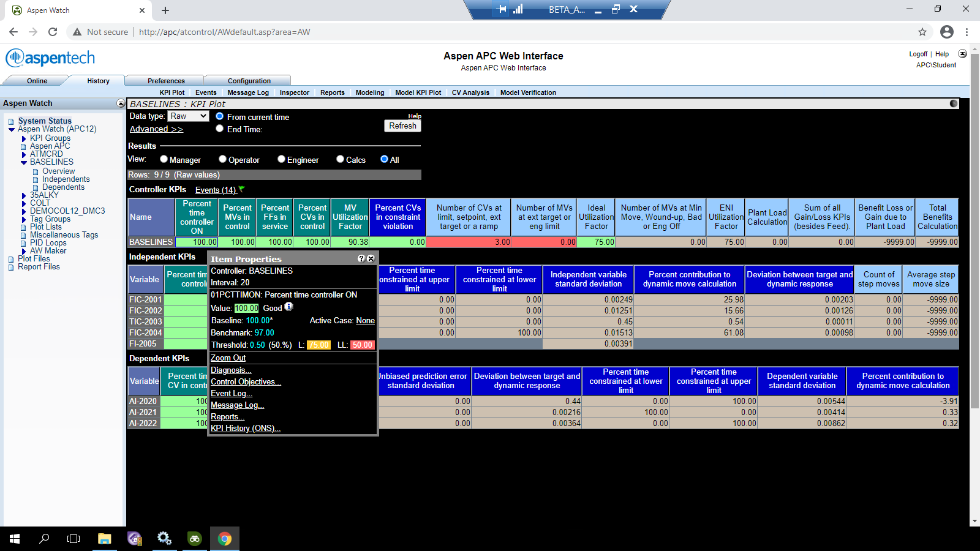980x551 pixels.
Task: Click the green flag icon next to Events
Action: 241,189
